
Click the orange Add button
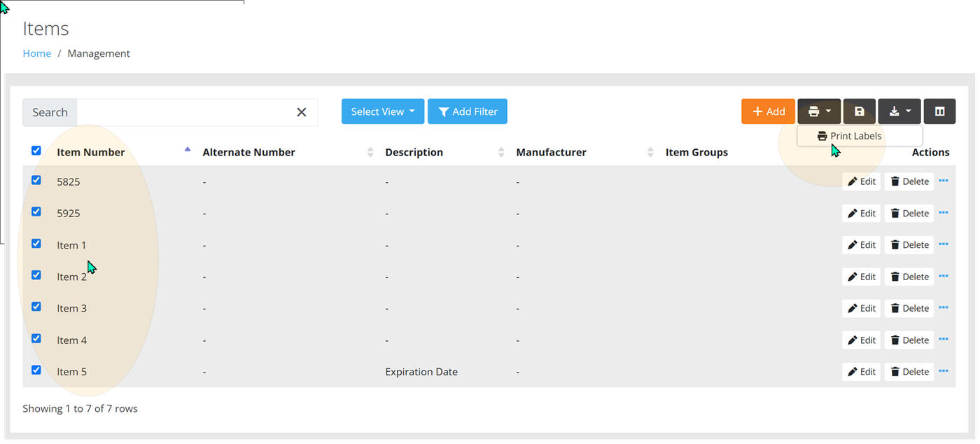tap(769, 111)
